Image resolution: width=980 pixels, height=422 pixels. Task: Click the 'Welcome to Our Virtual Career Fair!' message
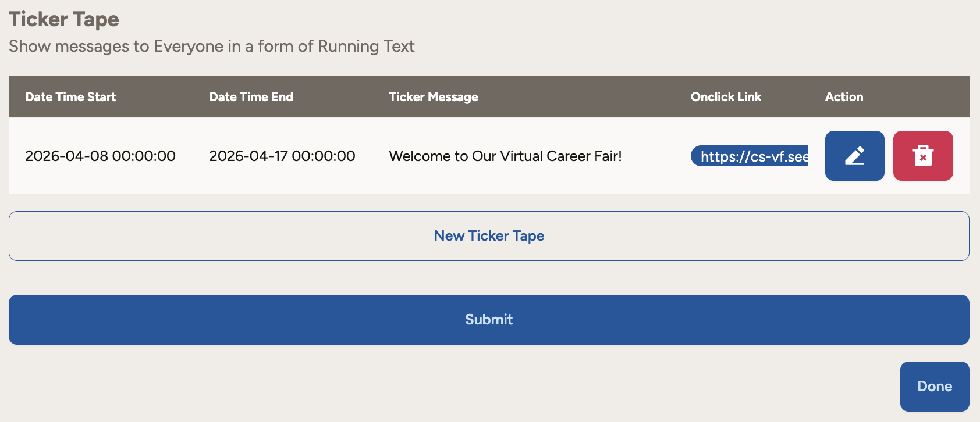point(505,156)
